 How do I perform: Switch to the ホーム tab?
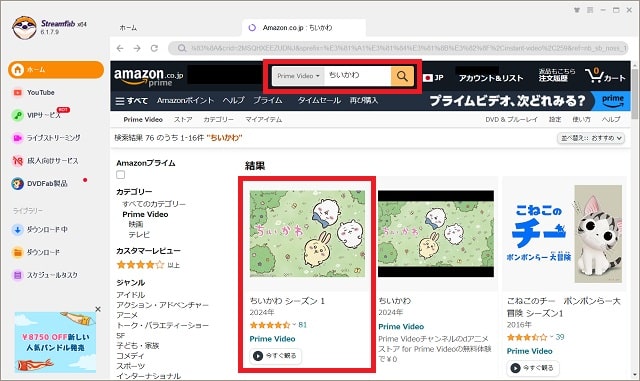coord(128,28)
